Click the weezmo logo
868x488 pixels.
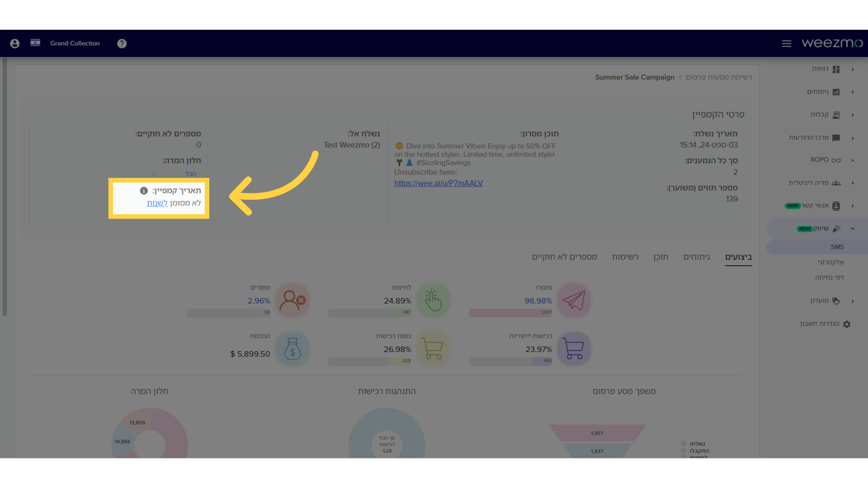click(x=832, y=43)
